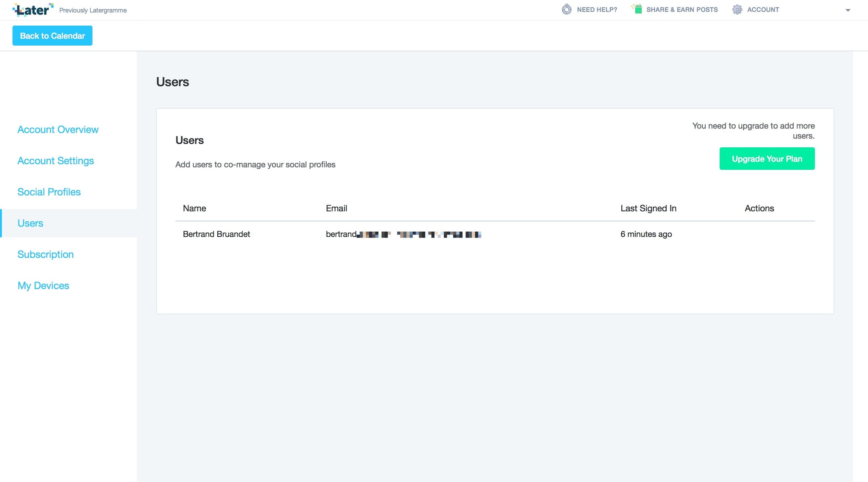Click the Share & Earn gift icon
The image size is (868, 482).
coord(637,9)
